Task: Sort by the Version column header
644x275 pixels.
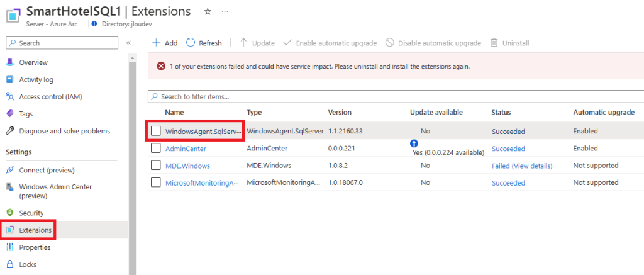Action: (x=340, y=112)
